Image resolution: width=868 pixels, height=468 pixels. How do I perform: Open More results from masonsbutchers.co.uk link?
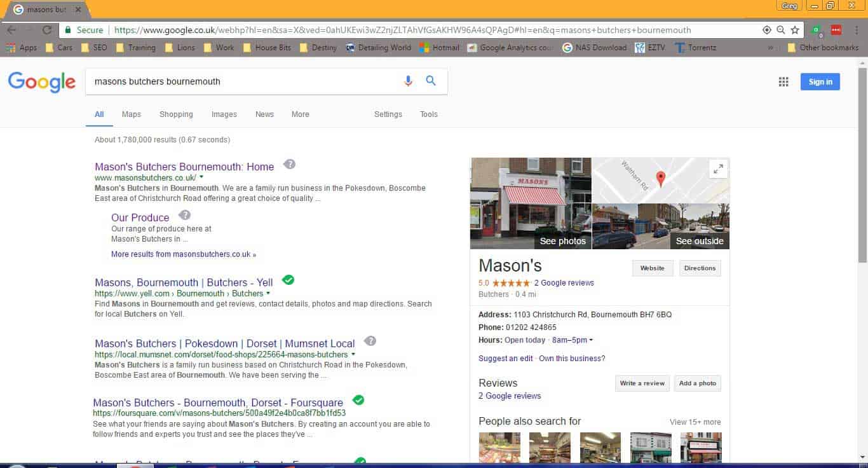[x=184, y=254]
